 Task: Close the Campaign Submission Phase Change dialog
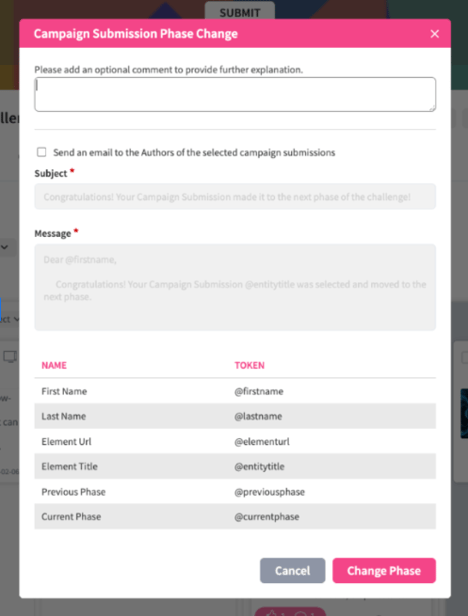pos(434,34)
